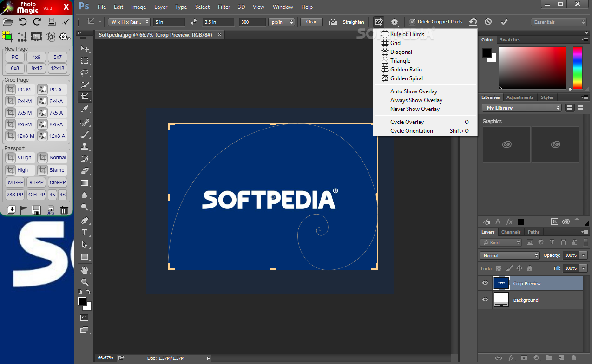Click the Redo arrow in Photo Magic
The width and height of the screenshot is (592, 364).
[37, 21]
